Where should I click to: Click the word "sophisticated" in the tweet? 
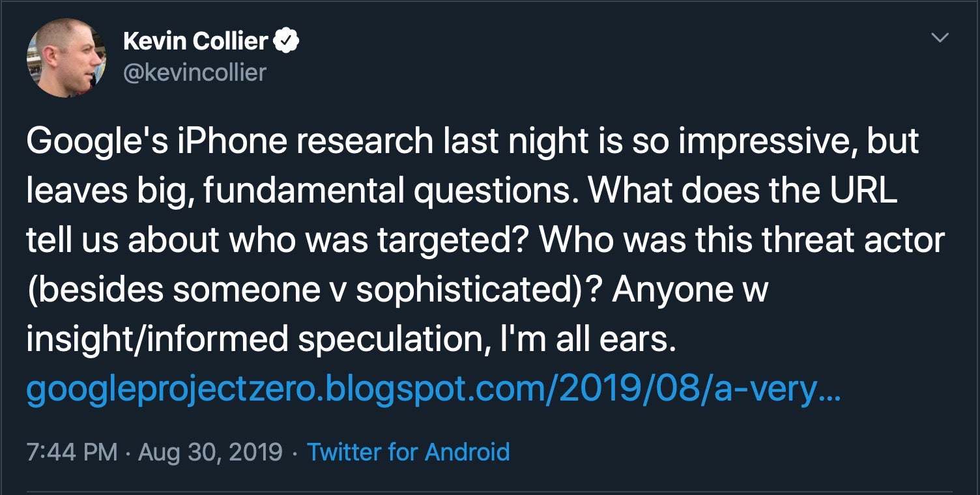(x=463, y=289)
